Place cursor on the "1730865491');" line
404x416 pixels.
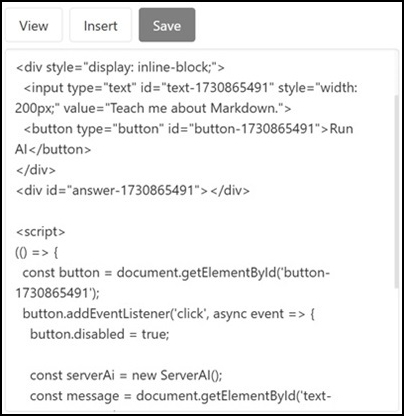pyautogui.click(x=57, y=293)
